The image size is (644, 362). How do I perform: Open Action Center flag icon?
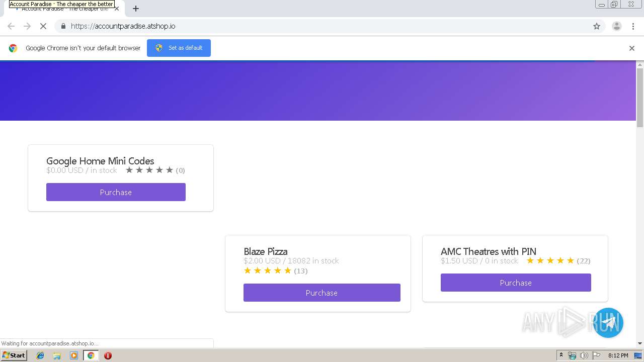596,355
